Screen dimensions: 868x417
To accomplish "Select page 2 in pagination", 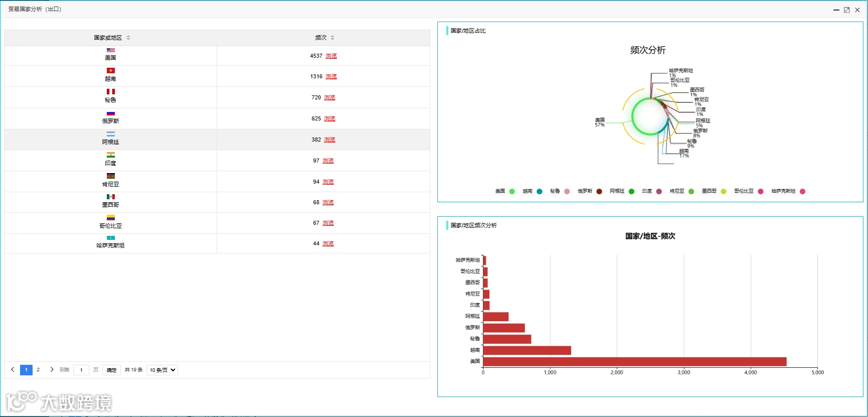I will pos(38,370).
